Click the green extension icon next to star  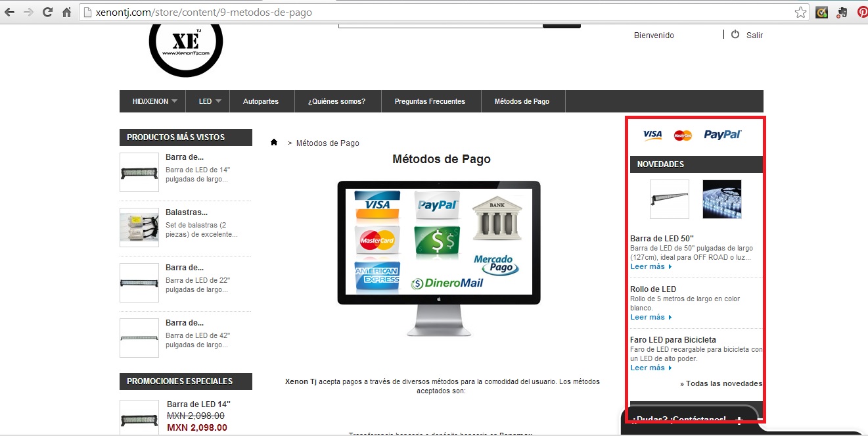point(821,12)
